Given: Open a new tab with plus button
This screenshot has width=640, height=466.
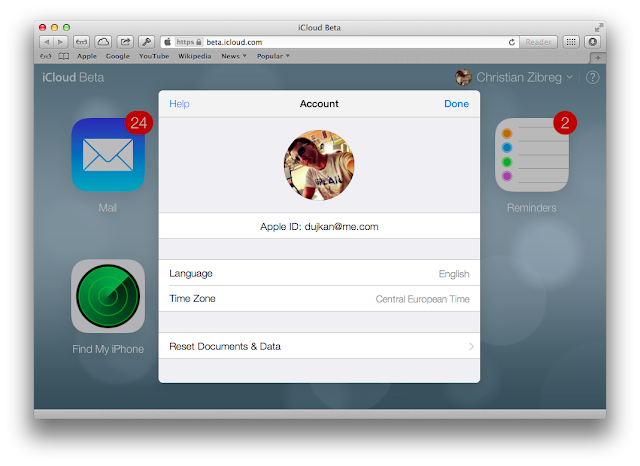Looking at the screenshot, I should click(598, 58).
